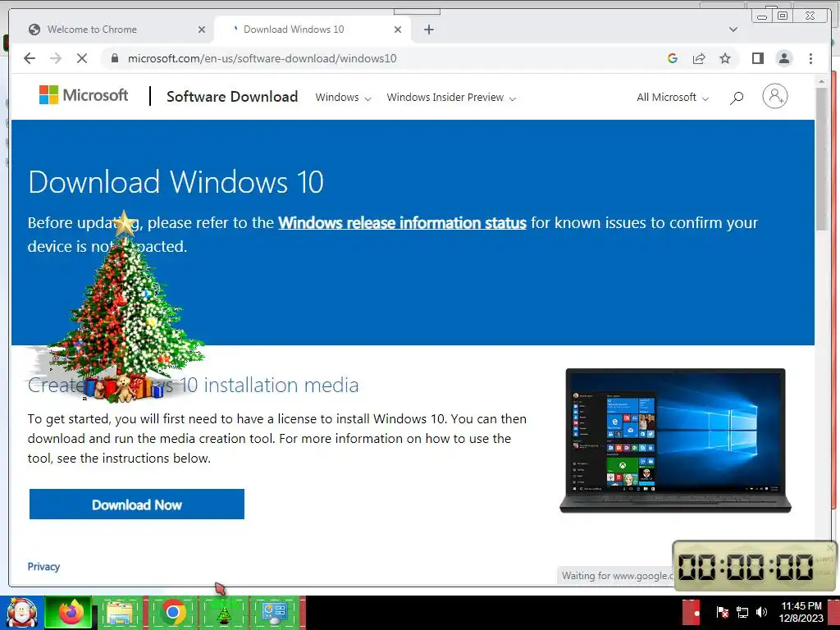Click the Download Now button
The image size is (840, 630).
coord(137,504)
